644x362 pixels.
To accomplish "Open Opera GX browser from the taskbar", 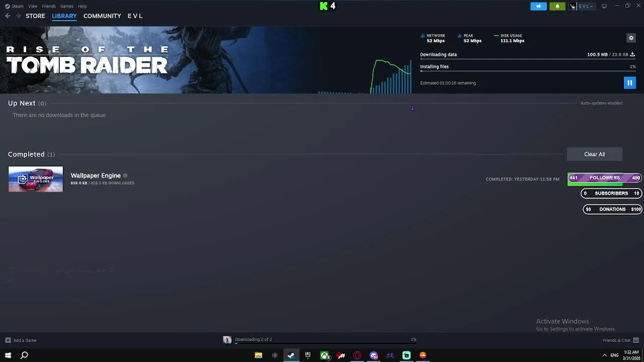I will (357, 355).
